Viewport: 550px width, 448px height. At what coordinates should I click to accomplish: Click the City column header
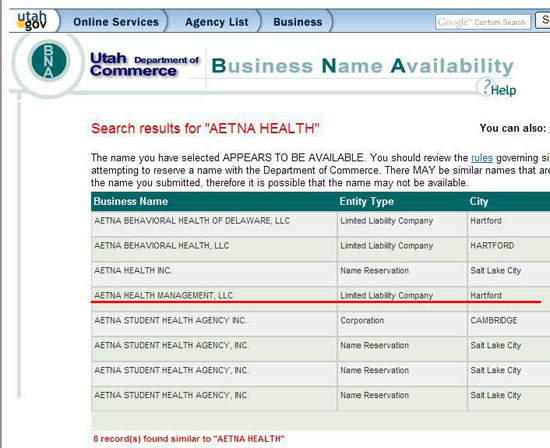[478, 201]
